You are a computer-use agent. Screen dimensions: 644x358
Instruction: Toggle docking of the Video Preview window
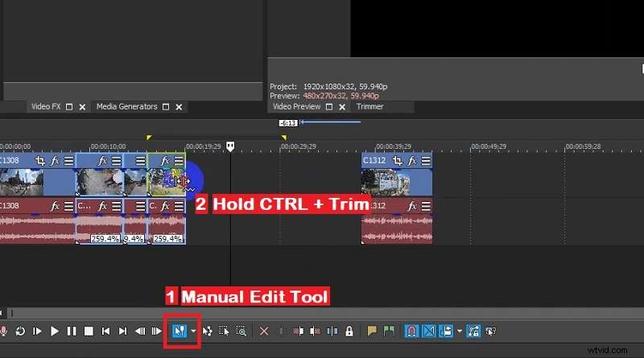pyautogui.click(x=329, y=107)
